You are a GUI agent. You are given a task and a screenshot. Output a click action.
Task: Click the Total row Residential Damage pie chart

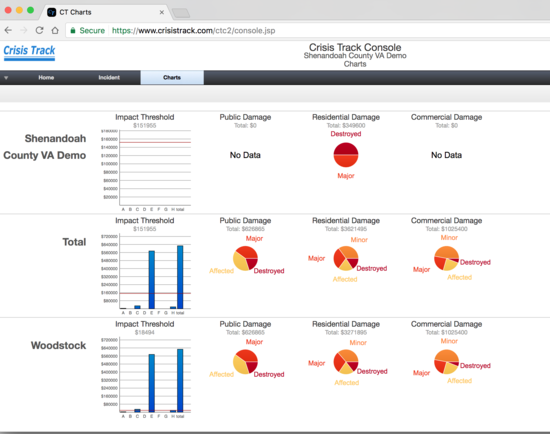pos(346,258)
